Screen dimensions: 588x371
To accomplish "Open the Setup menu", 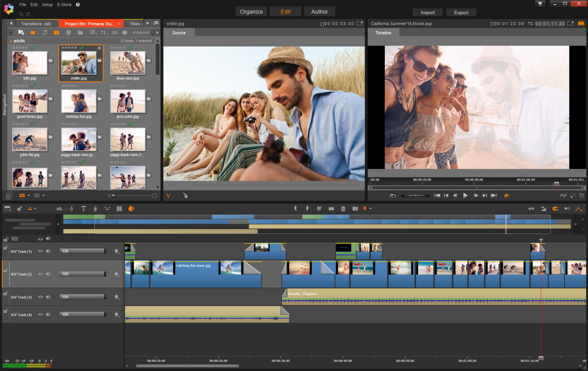I will (x=47, y=5).
